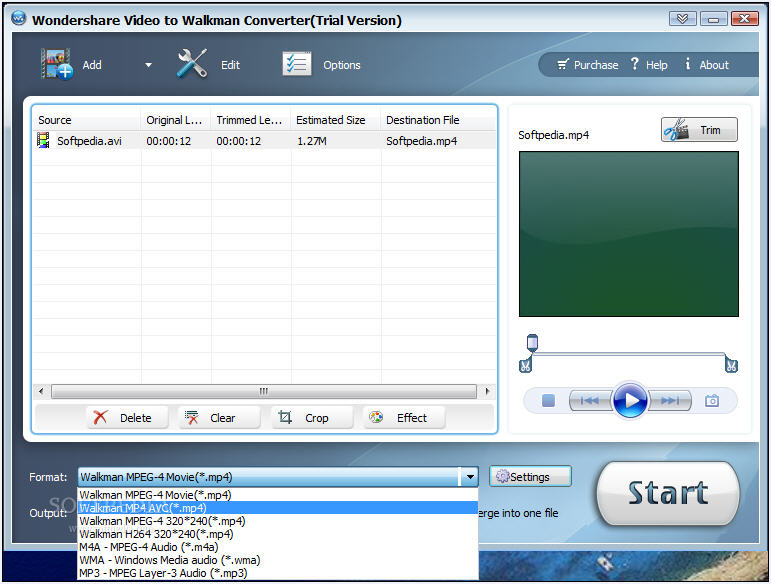Expand the arrow next to Add
771x584 pixels.
tap(149, 66)
